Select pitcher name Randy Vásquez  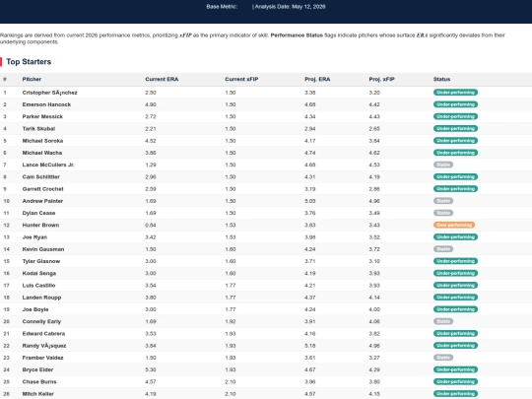(x=44, y=346)
